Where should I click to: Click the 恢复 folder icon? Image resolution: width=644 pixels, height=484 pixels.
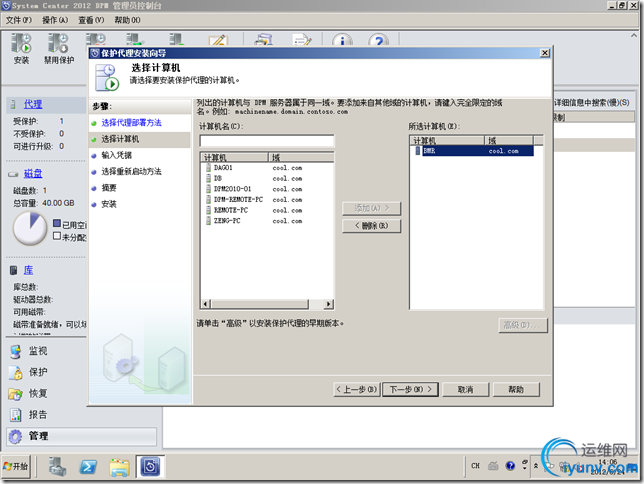15,394
